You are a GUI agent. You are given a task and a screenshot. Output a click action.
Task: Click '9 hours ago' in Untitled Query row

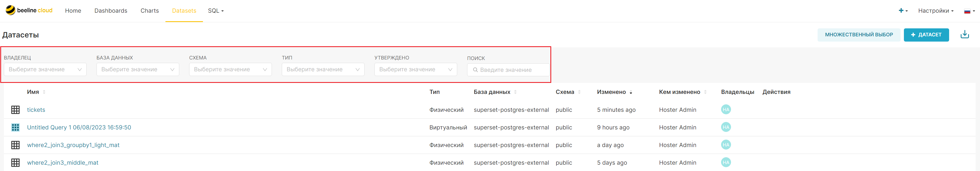pyautogui.click(x=613, y=127)
